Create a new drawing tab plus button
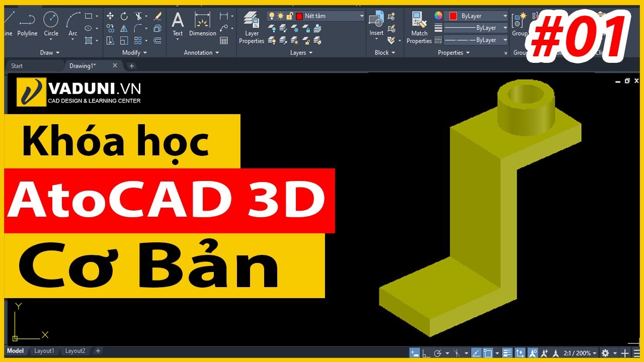 tap(131, 66)
